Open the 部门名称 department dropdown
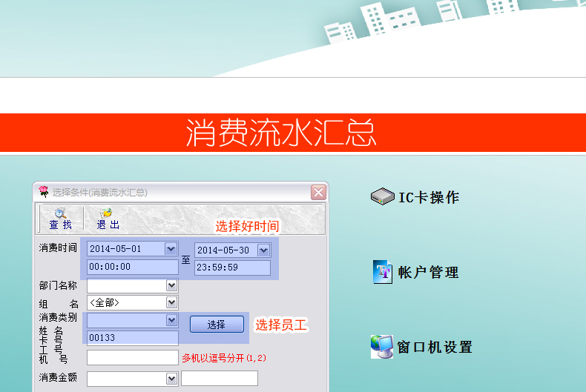Screen dimensions: 586x392 tap(171, 285)
